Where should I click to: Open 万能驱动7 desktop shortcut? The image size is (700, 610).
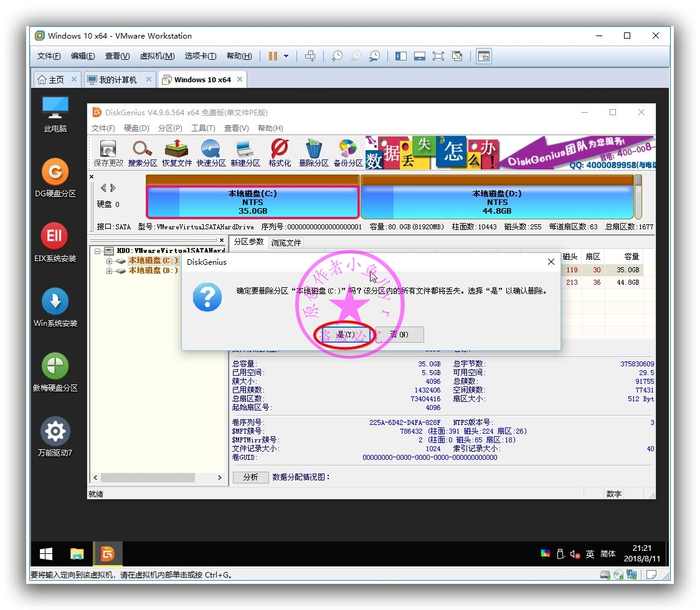click(x=55, y=437)
